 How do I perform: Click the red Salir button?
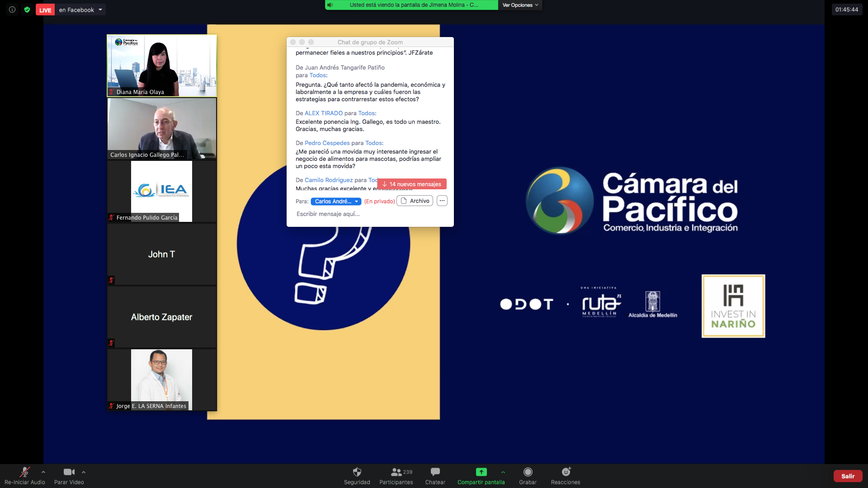click(848, 476)
